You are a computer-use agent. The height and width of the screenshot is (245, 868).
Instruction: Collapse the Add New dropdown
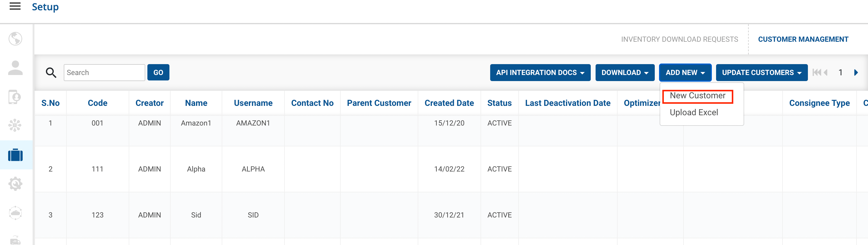click(685, 73)
